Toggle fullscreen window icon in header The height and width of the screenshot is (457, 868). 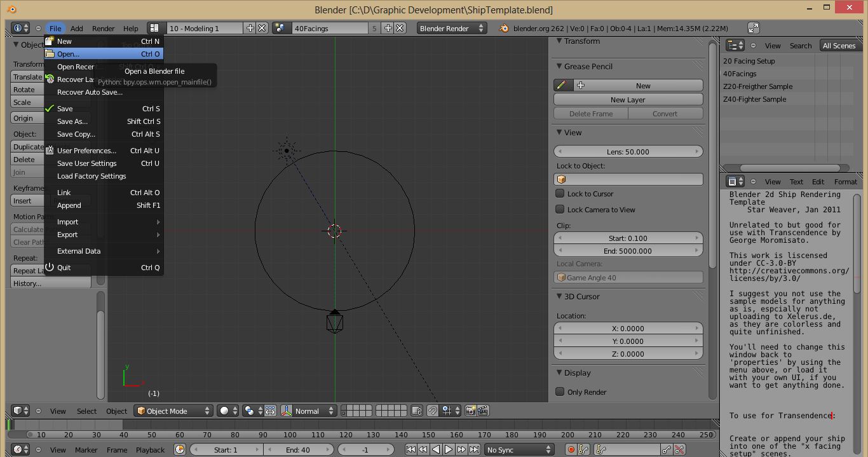point(754,28)
